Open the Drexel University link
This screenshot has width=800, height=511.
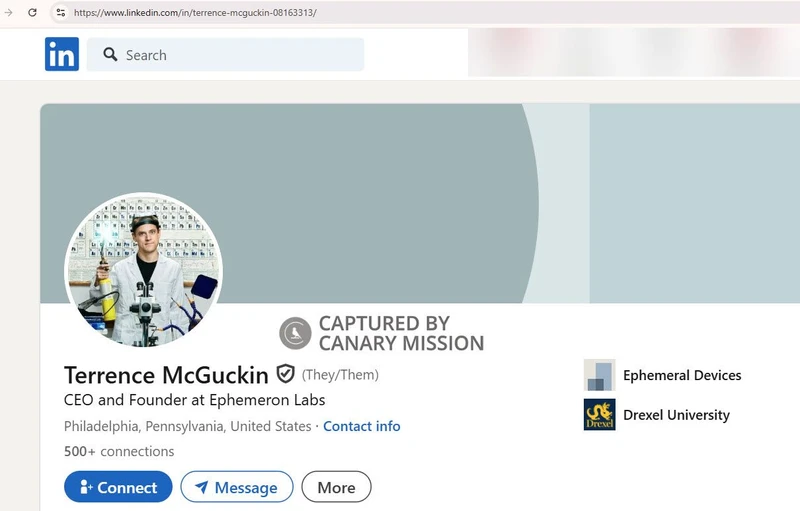pyautogui.click(x=676, y=415)
